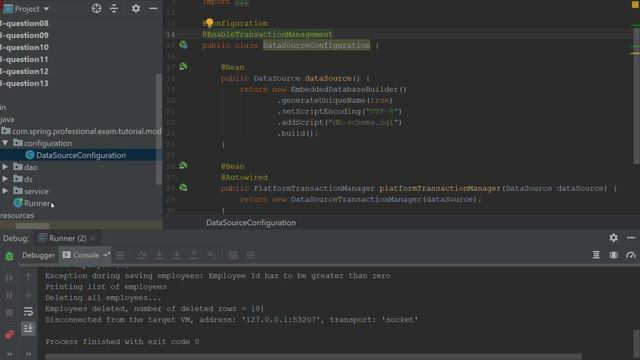Viewport: 640px width, 360px height.
Task: Switch to the Debugger tab
Action: pyautogui.click(x=38, y=255)
